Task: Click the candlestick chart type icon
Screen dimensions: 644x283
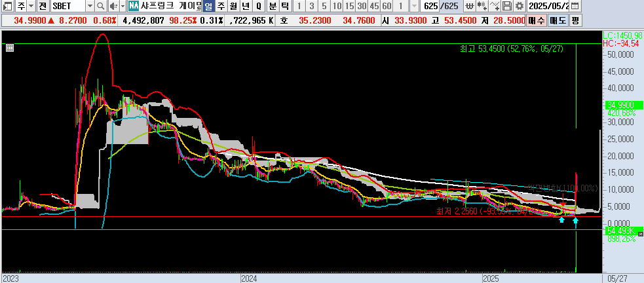Action: [482, 6]
